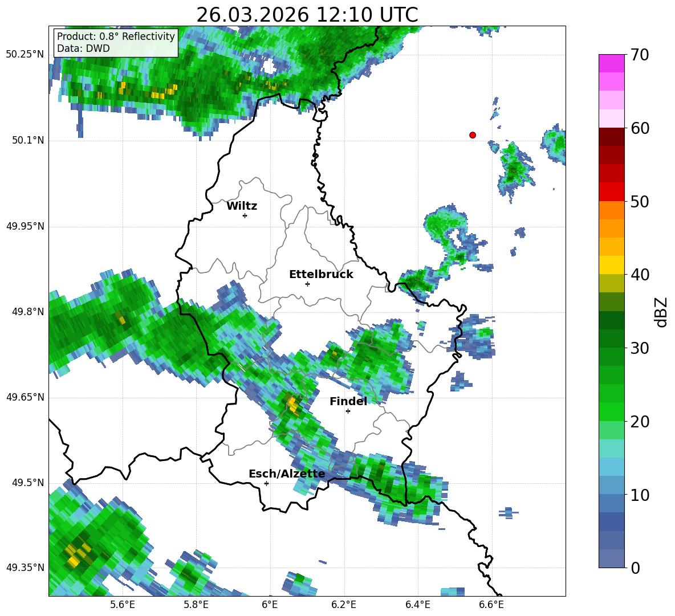Click the 50.25°N latitude label
This screenshot has width=675, height=616.
(25, 55)
